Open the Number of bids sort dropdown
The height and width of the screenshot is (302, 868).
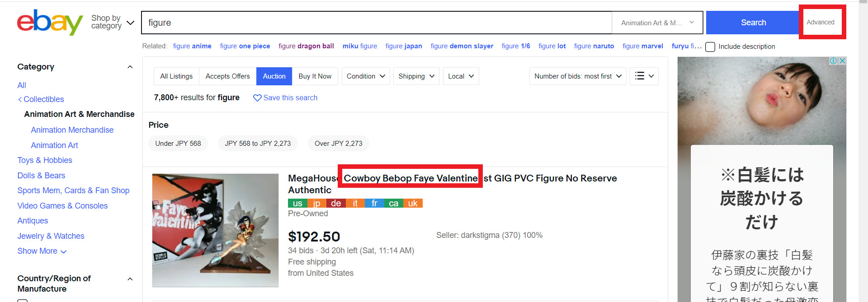pyautogui.click(x=578, y=76)
